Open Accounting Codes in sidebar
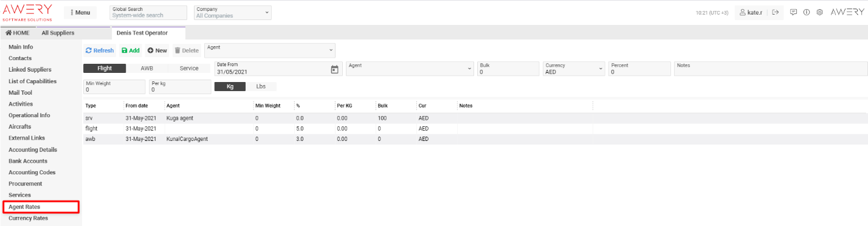 [32, 173]
